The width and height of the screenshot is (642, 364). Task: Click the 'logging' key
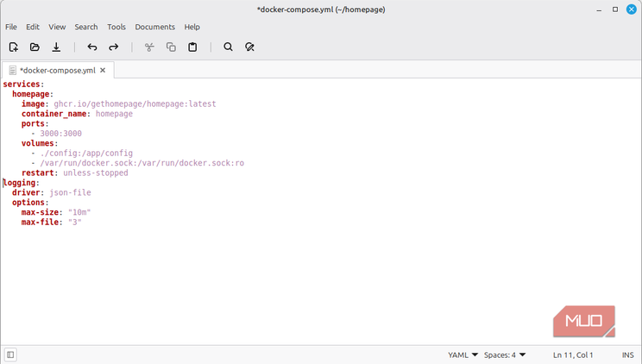click(19, 183)
